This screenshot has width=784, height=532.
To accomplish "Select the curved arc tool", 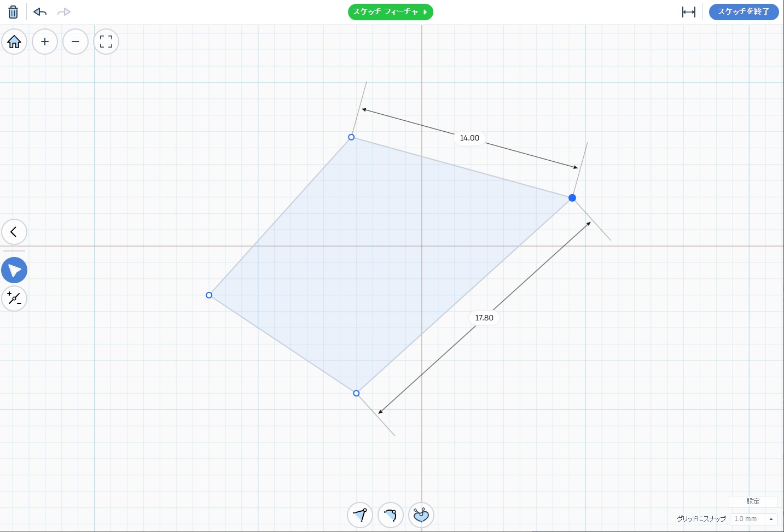I will 391,515.
